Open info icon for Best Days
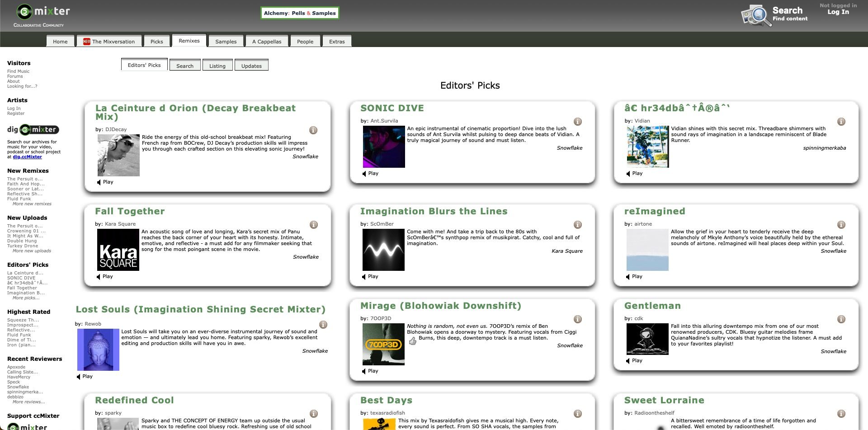The image size is (868, 430). coord(578,414)
